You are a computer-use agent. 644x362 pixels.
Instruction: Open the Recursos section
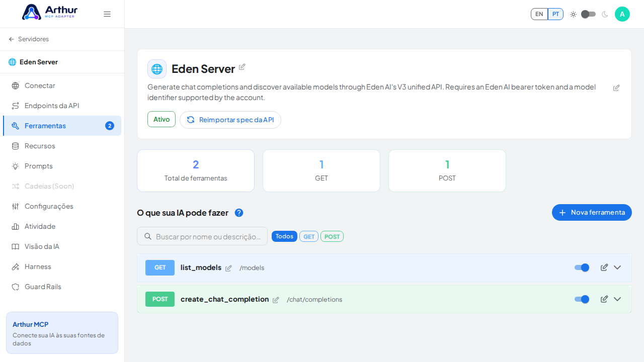pyautogui.click(x=62, y=146)
